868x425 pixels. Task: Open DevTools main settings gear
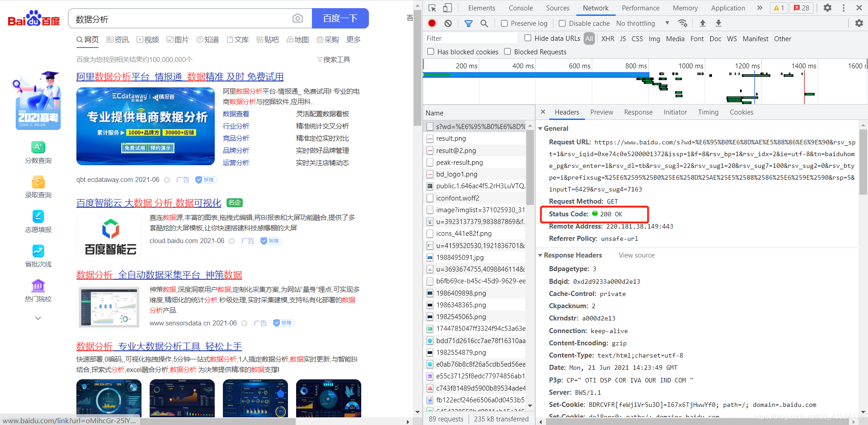tap(827, 8)
